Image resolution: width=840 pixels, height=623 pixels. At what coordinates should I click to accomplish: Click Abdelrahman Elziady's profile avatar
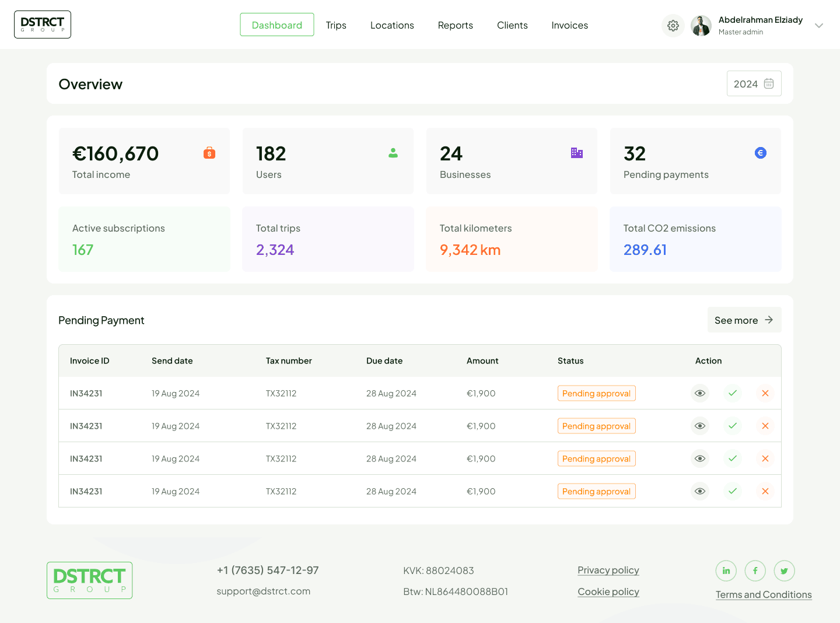701,26
